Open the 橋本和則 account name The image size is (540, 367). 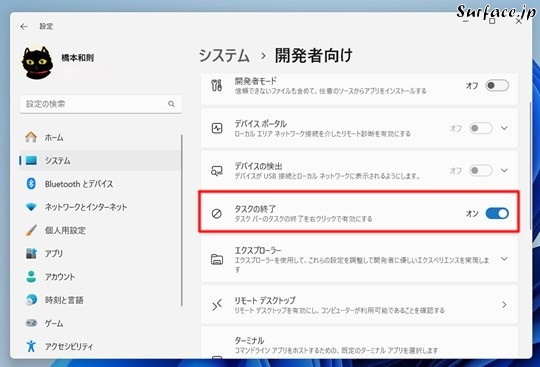click(x=77, y=58)
